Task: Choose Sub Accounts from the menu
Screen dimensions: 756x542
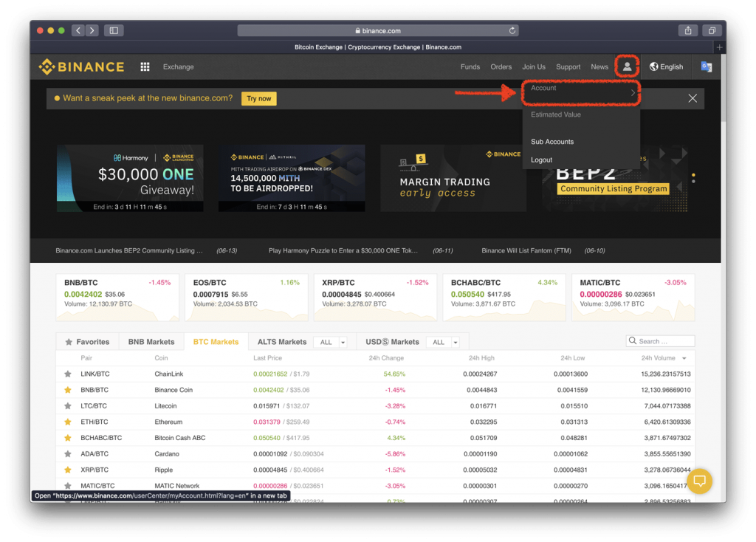Action: (x=552, y=142)
